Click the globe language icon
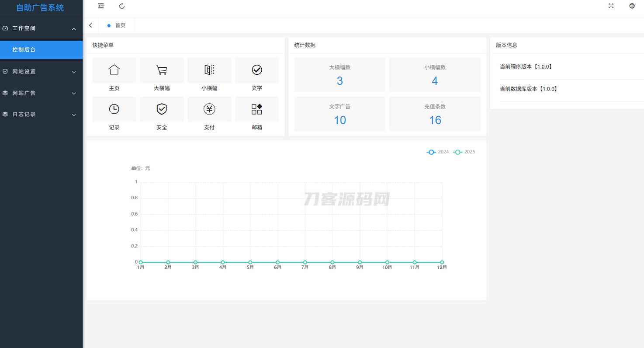 pyautogui.click(x=632, y=6)
